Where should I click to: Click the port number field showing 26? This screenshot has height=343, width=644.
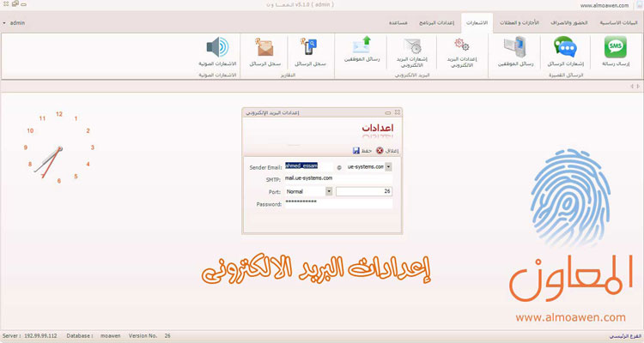364,191
